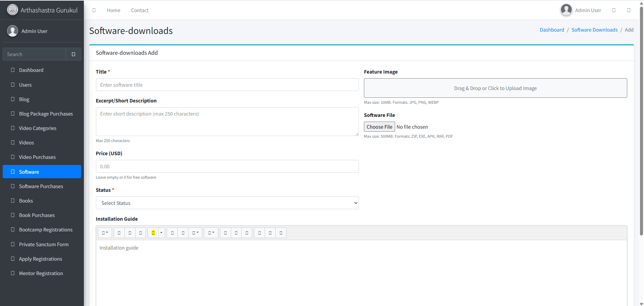644x306 pixels.
Task: Open the text style dropdown in editor toolbar
Action: (x=105, y=233)
